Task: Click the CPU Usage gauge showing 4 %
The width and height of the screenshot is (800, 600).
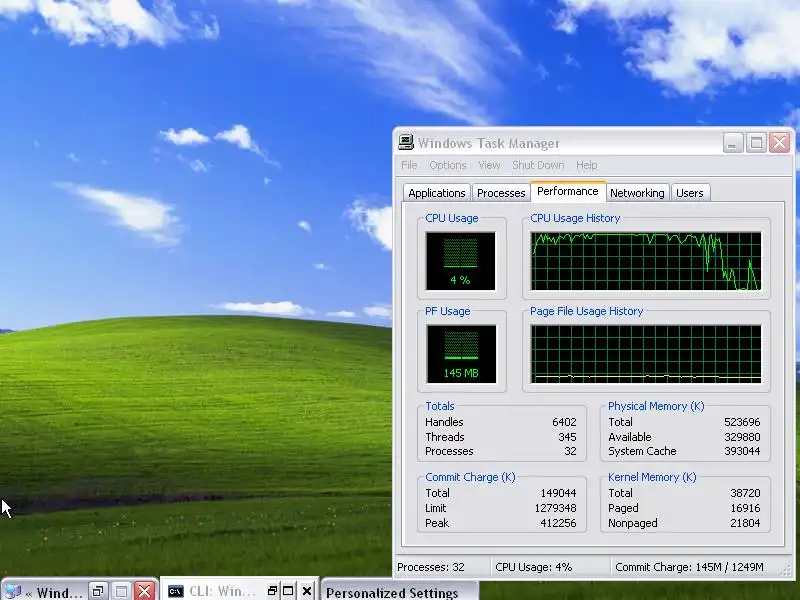Action: [x=460, y=261]
